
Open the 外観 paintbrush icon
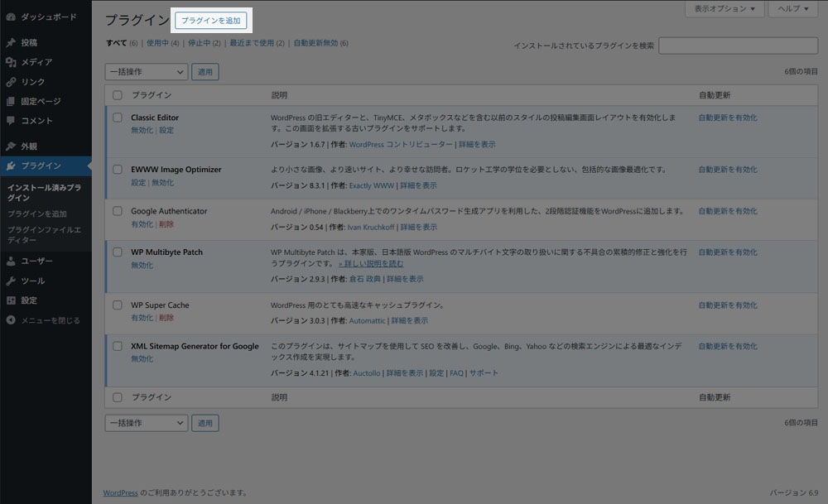click(x=11, y=146)
